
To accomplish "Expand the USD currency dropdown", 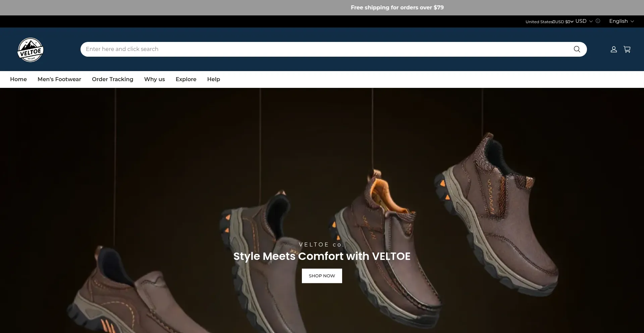I will pos(584,21).
